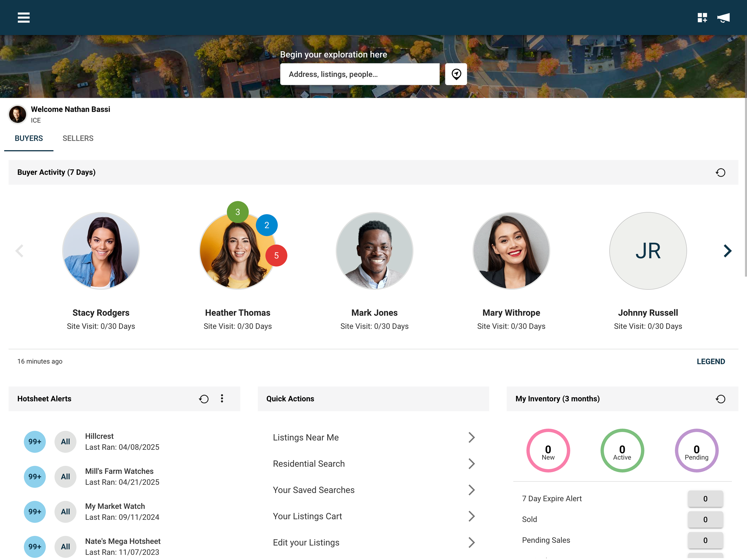Open Edit your Listings chevron

472,543
